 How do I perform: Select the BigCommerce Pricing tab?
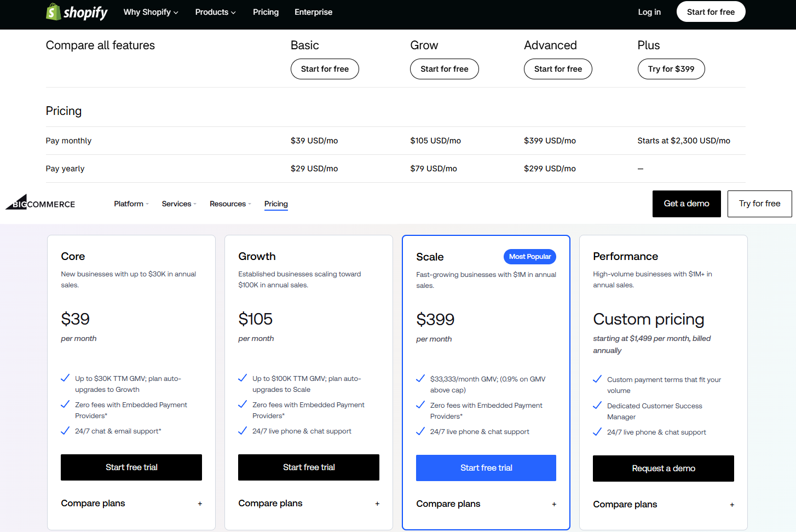pyautogui.click(x=276, y=204)
